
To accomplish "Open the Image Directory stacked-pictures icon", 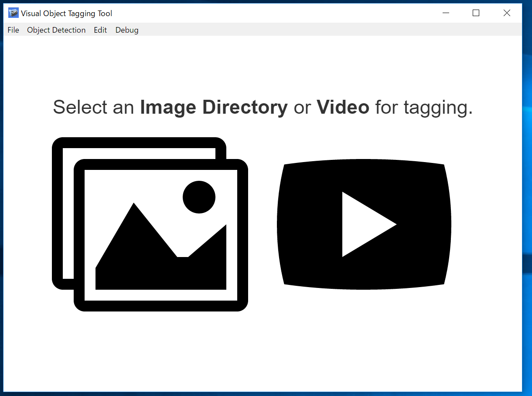I will click(x=150, y=224).
